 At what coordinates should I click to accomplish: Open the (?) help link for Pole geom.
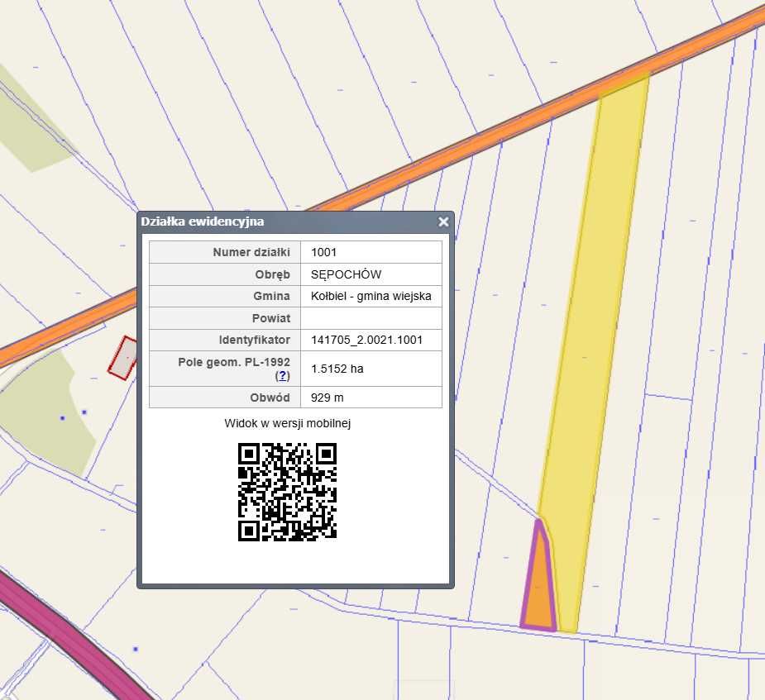coord(283,376)
